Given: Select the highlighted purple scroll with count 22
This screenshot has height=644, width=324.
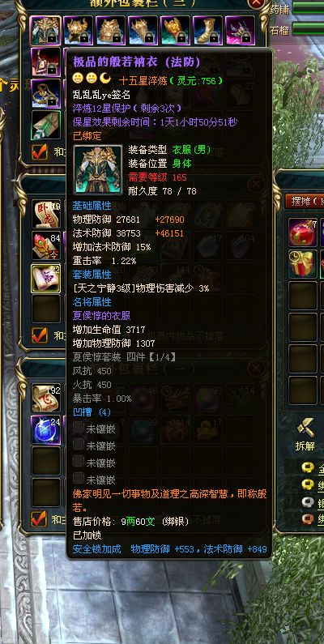Looking at the screenshot, I should [x=45, y=278].
